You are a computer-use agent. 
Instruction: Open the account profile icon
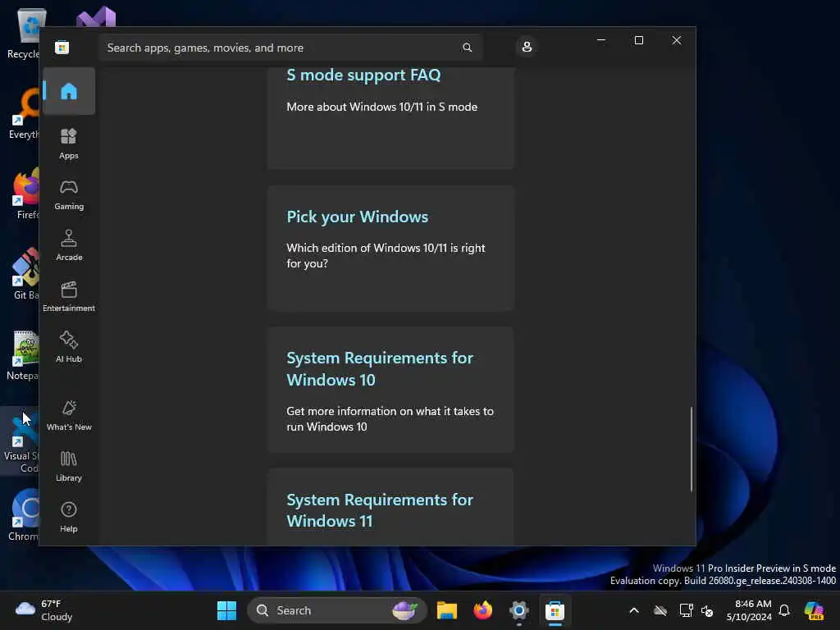[527, 47]
